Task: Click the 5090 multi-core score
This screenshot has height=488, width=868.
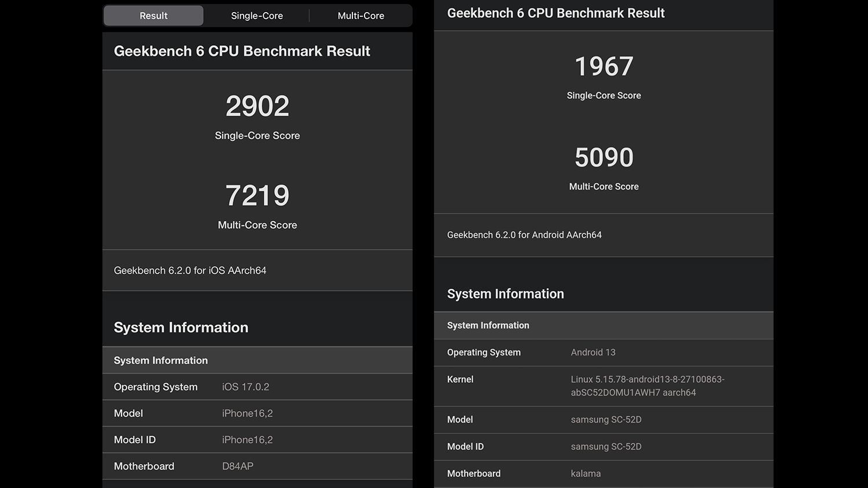Action: click(604, 157)
